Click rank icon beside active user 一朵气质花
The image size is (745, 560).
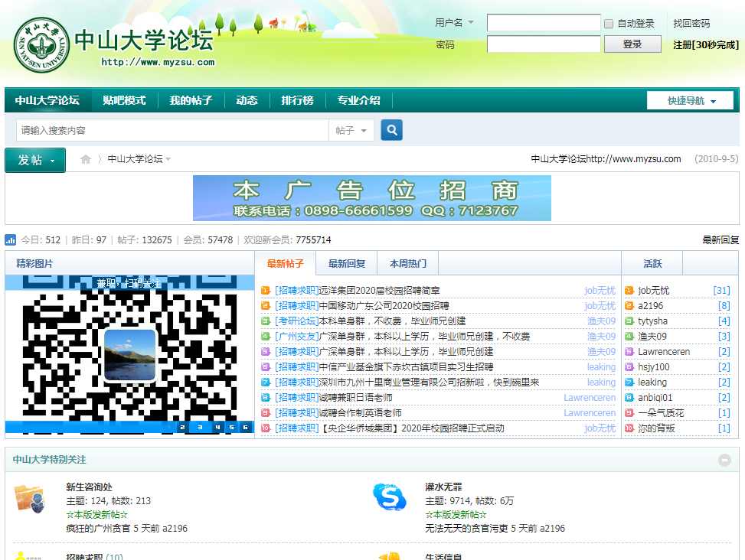[x=629, y=413]
